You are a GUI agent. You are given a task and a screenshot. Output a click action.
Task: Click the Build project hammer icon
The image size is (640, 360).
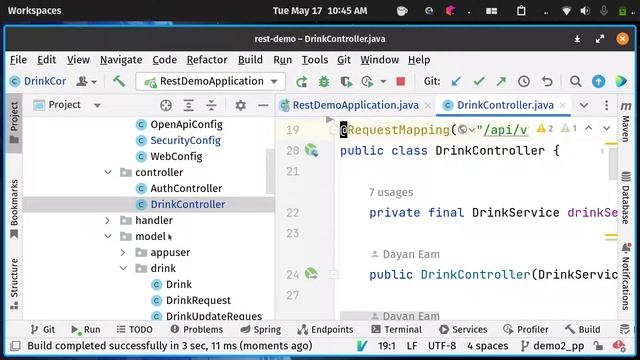point(119,81)
